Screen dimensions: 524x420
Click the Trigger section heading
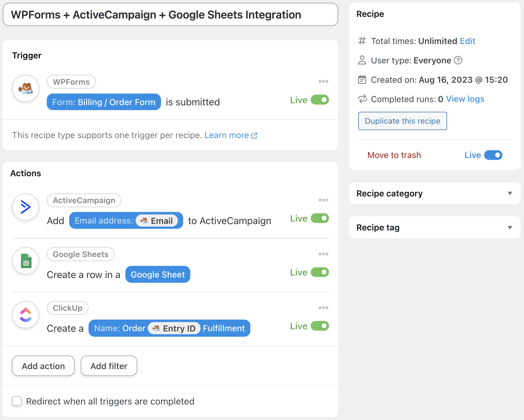tap(27, 55)
